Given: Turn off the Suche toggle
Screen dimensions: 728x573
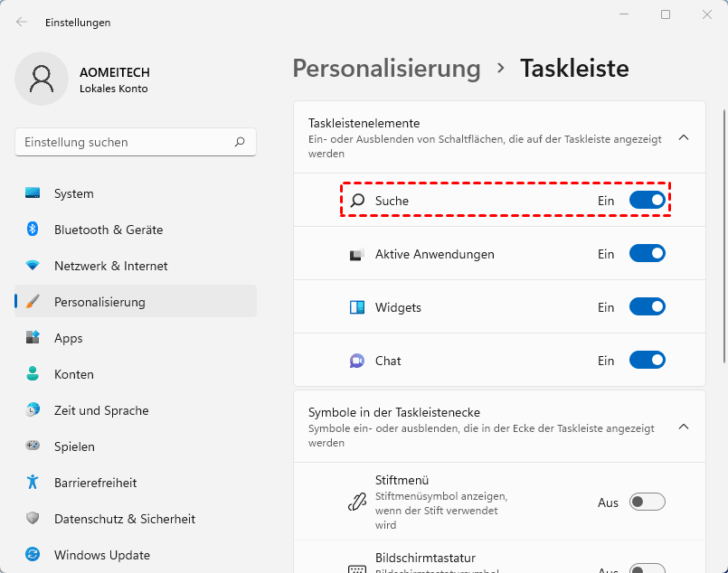Looking at the screenshot, I should [x=647, y=201].
